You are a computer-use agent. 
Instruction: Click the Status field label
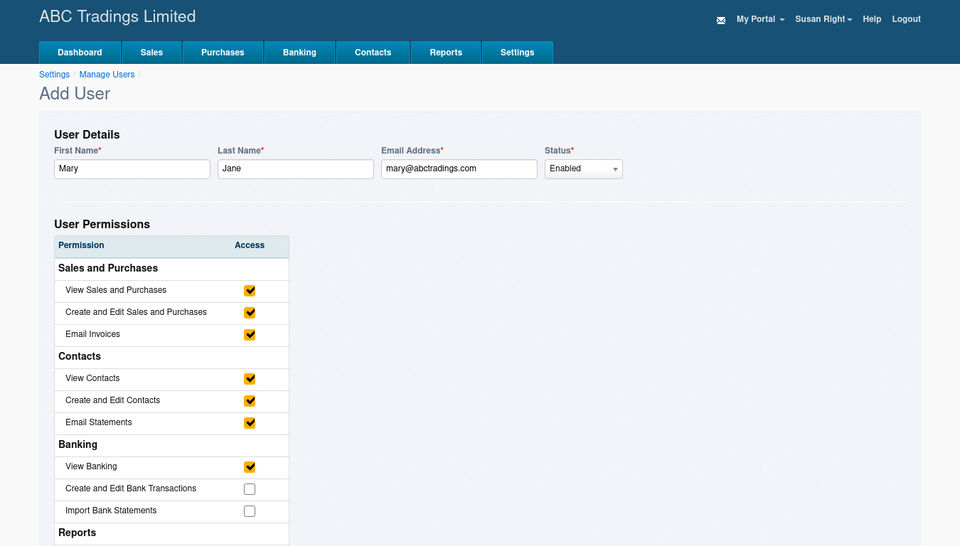point(559,150)
